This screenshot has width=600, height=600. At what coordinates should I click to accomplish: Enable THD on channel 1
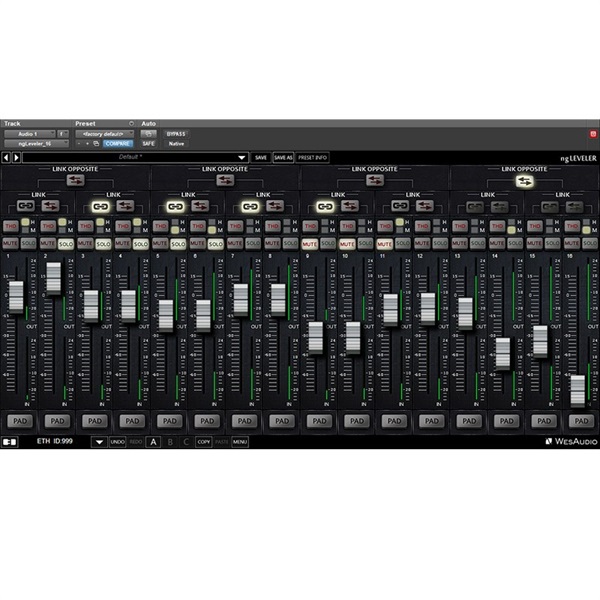pos(9,226)
